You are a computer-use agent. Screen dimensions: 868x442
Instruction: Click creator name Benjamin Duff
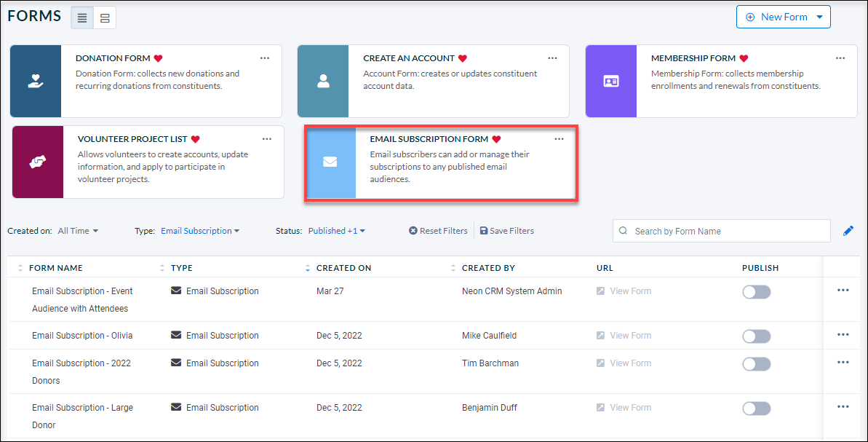click(x=490, y=407)
